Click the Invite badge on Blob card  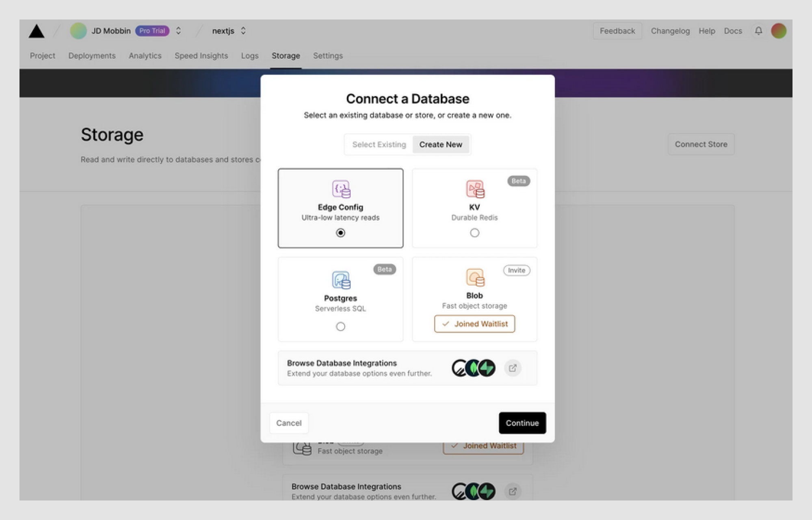pos(516,271)
